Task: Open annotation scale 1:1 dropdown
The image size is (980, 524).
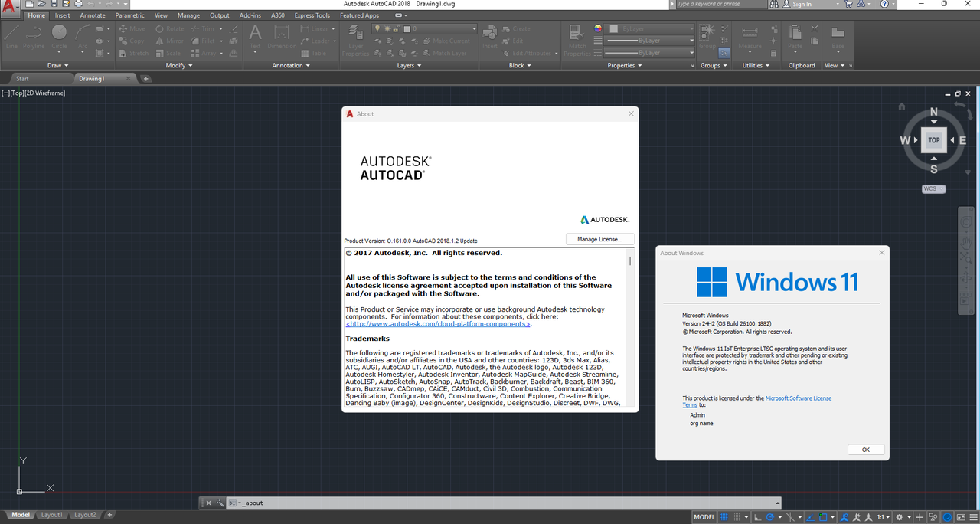Action: (x=884, y=517)
